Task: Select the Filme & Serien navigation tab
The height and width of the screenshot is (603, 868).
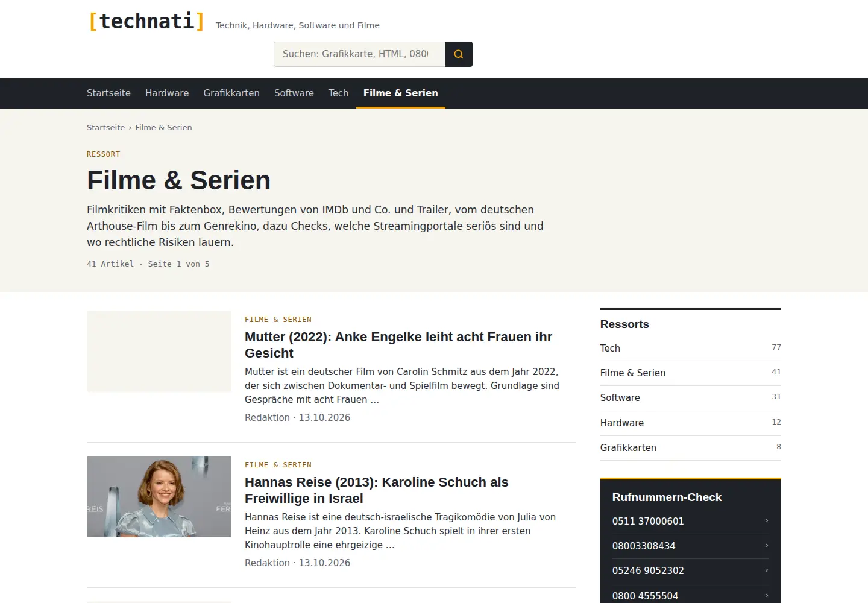Action: point(401,93)
